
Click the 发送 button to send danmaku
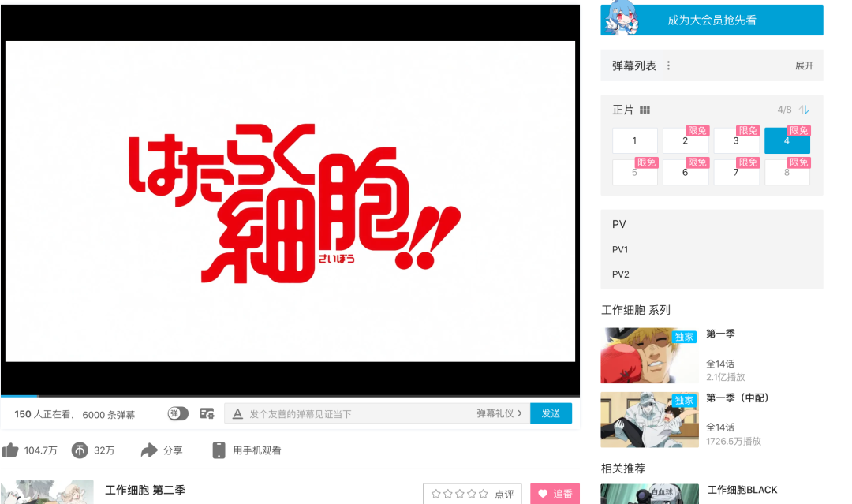(x=551, y=413)
